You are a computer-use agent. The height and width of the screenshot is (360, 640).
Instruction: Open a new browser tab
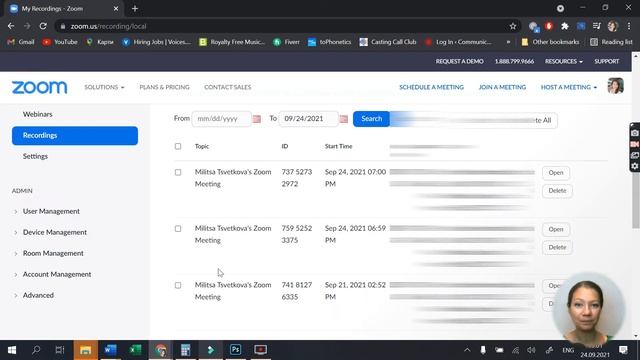click(135, 9)
